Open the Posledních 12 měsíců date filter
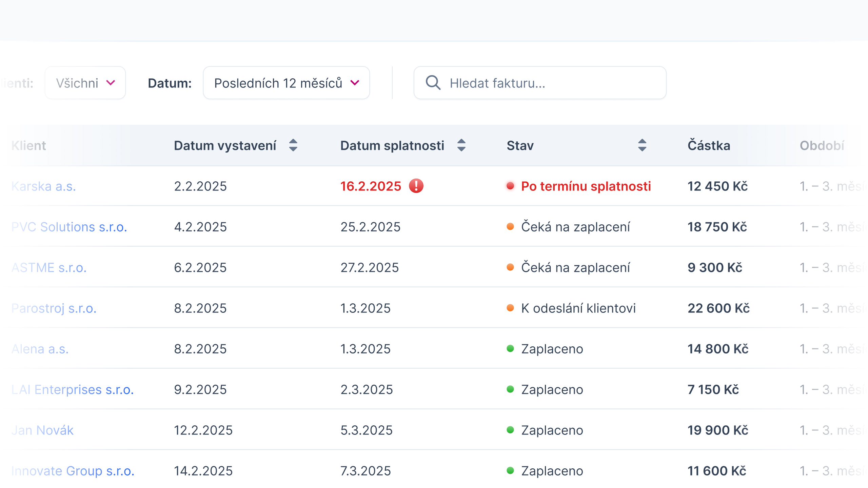This screenshot has width=868, height=488. point(286,82)
